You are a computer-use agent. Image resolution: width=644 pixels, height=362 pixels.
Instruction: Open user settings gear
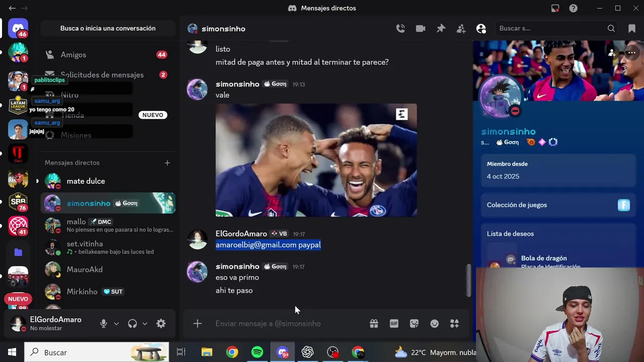161,324
